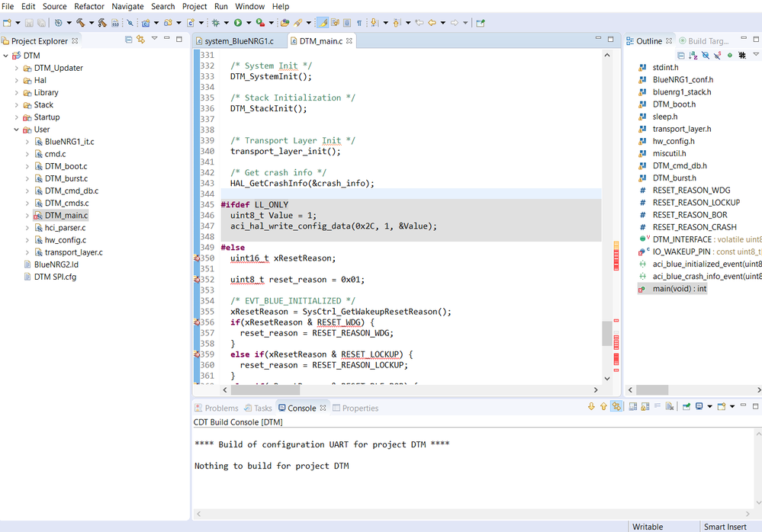Click the Next Annotation arrow icon
The width and height of the screenshot is (762, 532).
[374, 23]
